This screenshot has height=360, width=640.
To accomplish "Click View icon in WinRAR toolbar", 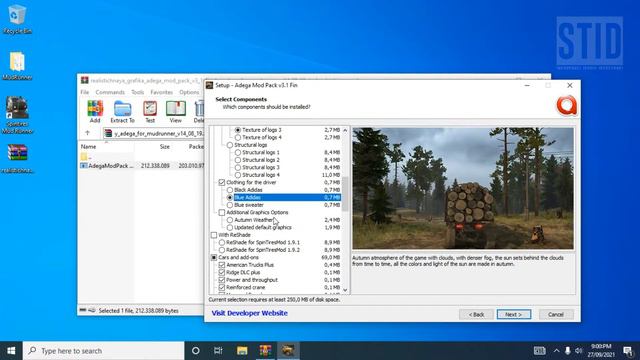I will [176, 112].
